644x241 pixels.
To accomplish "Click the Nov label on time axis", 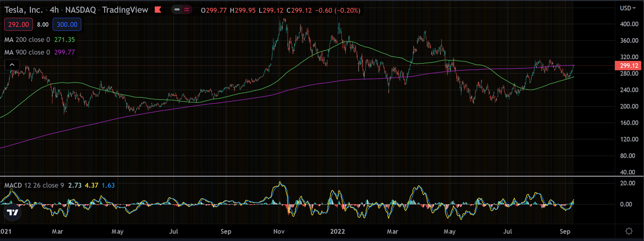I will pos(279,231).
